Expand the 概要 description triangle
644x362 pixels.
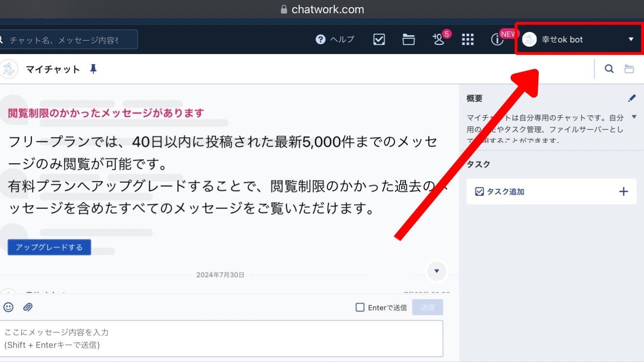634,117
